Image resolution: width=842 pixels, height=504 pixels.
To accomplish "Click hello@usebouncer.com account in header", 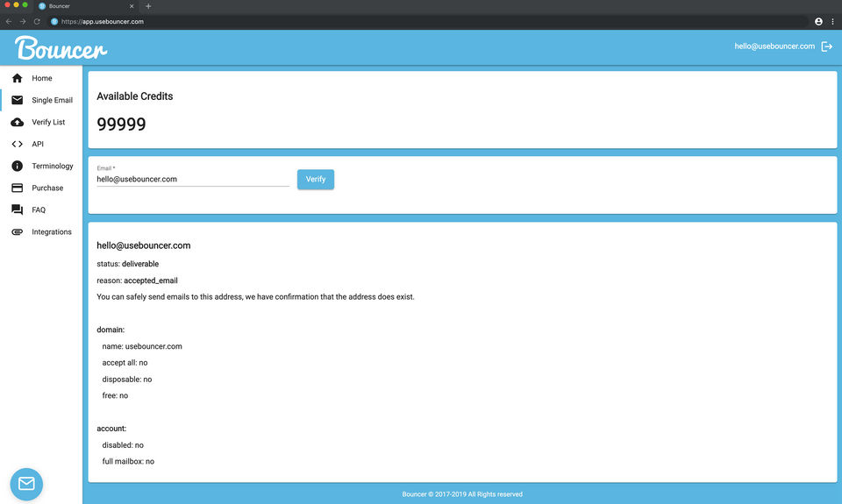I will click(774, 46).
